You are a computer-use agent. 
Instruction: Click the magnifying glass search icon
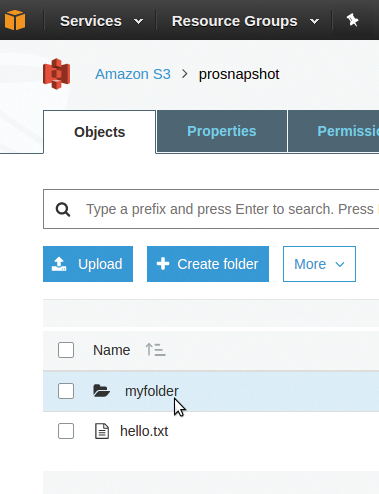tap(63, 210)
